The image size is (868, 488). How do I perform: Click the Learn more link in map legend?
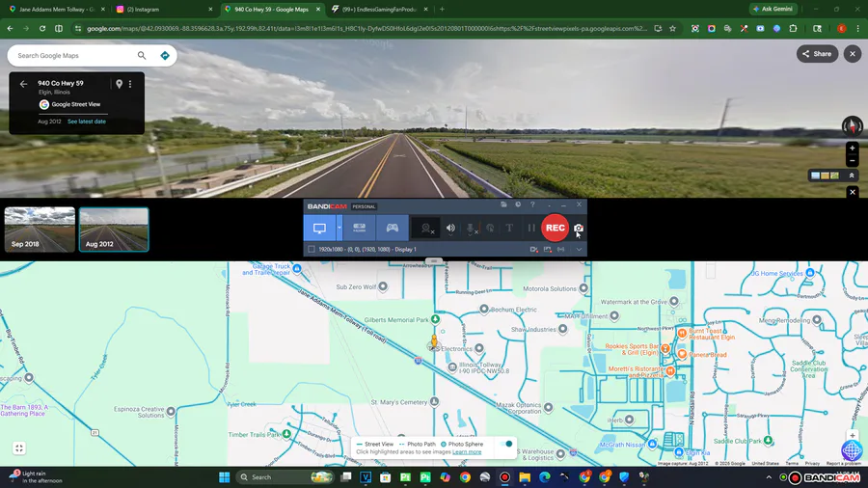467,452
